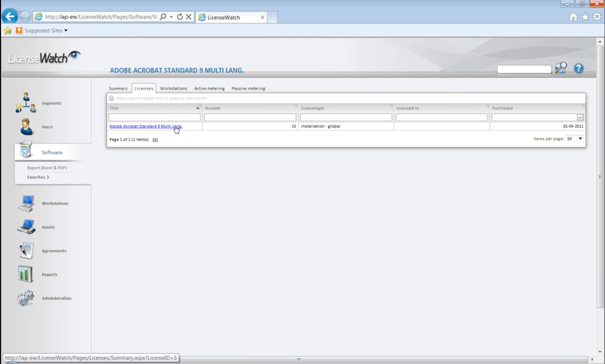605x364 pixels.
Task: Open the Assets laptop icon
Action: (x=26, y=227)
